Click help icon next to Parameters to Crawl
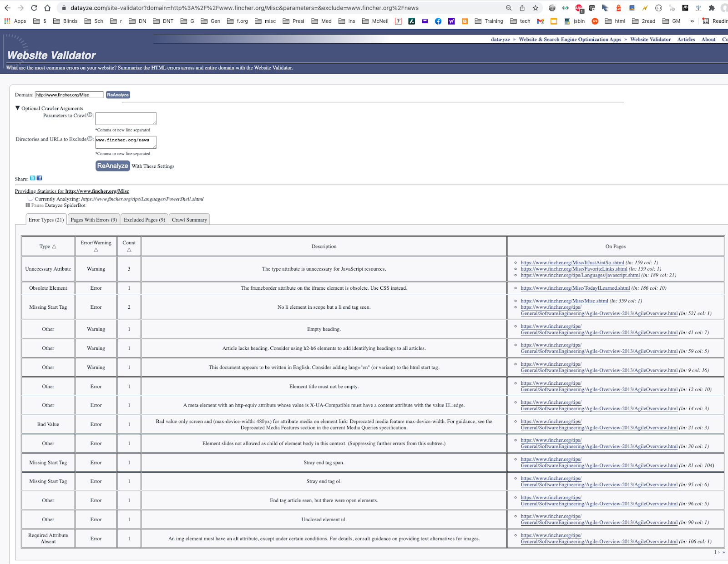The width and height of the screenshot is (728, 564). point(90,115)
